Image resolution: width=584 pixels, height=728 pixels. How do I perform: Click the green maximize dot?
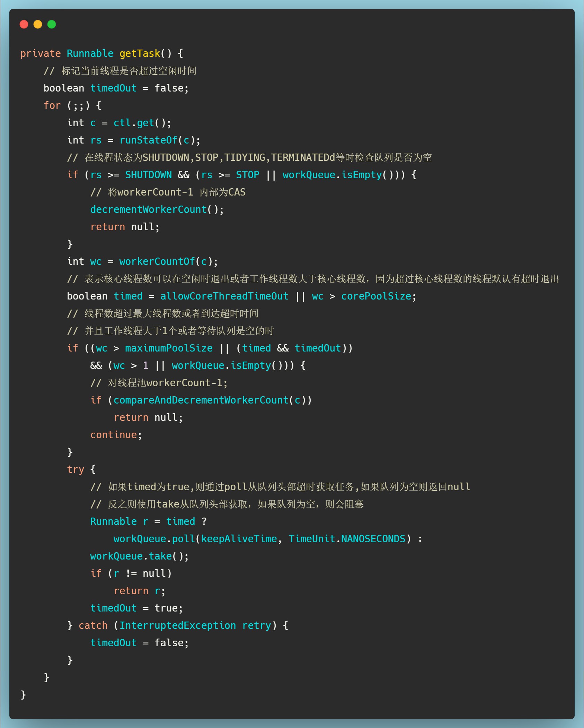pos(52,24)
